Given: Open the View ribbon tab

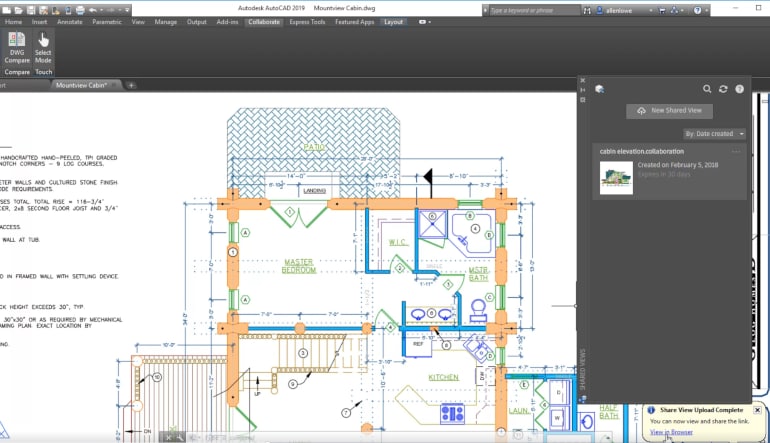Looking at the screenshot, I should point(138,22).
